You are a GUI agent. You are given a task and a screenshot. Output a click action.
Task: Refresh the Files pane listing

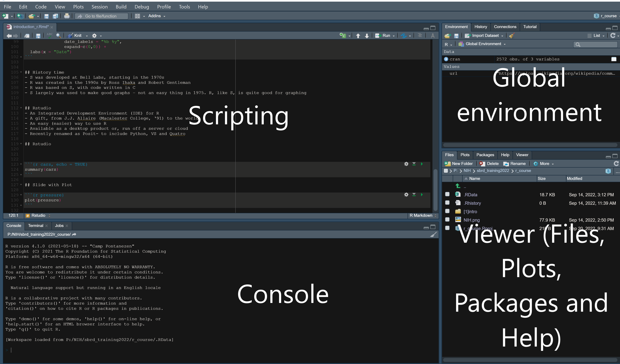616,164
